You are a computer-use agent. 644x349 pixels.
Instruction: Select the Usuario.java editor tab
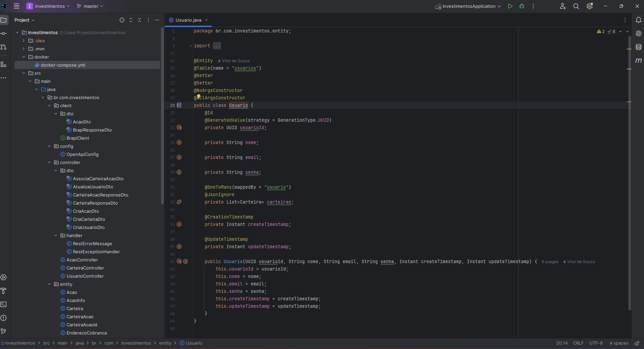click(x=188, y=20)
